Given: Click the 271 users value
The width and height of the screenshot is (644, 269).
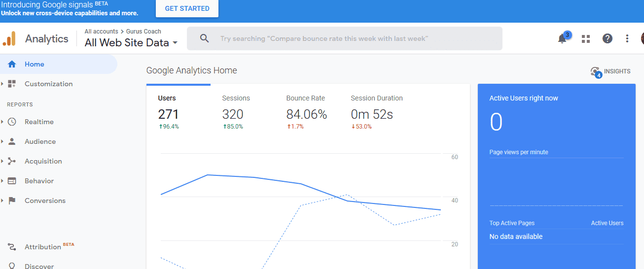Looking at the screenshot, I should (168, 114).
